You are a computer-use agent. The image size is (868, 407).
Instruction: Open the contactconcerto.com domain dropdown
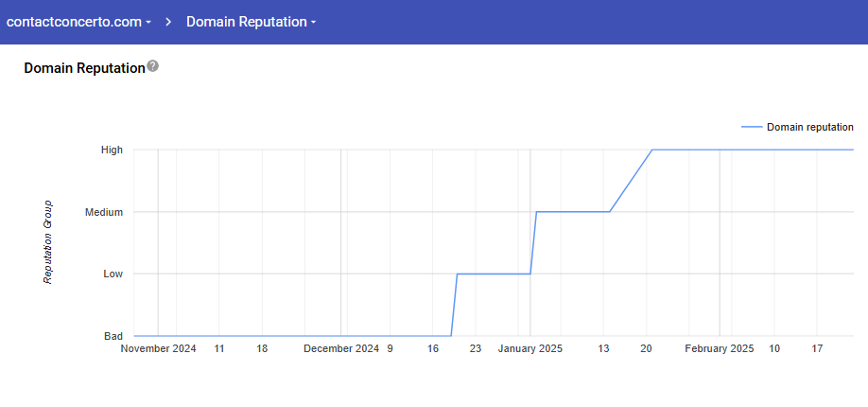pos(79,22)
